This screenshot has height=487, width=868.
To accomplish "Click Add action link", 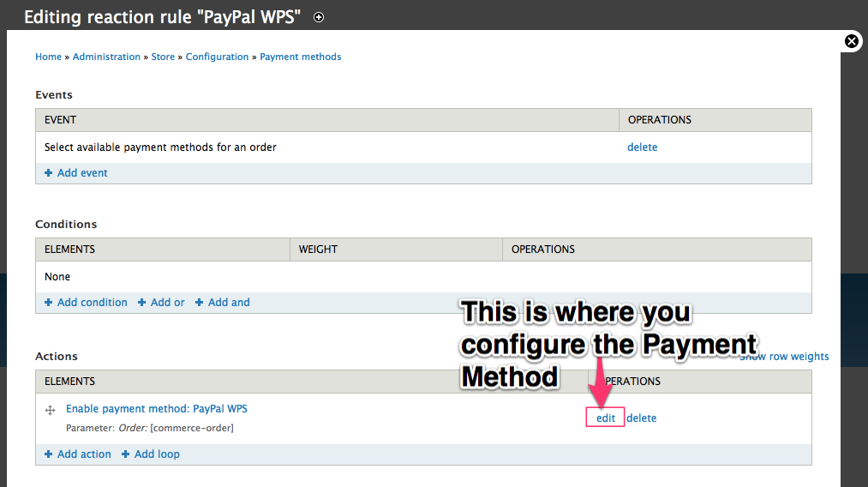I will click(x=77, y=454).
